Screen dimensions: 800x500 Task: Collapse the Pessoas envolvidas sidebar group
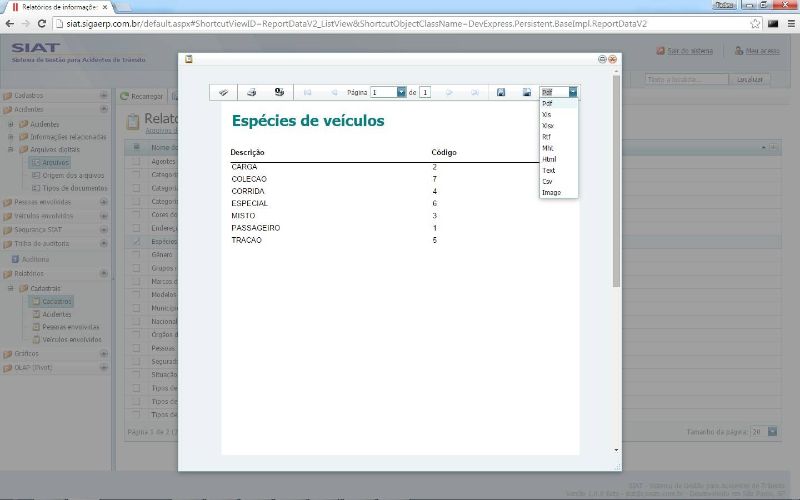click(x=104, y=202)
